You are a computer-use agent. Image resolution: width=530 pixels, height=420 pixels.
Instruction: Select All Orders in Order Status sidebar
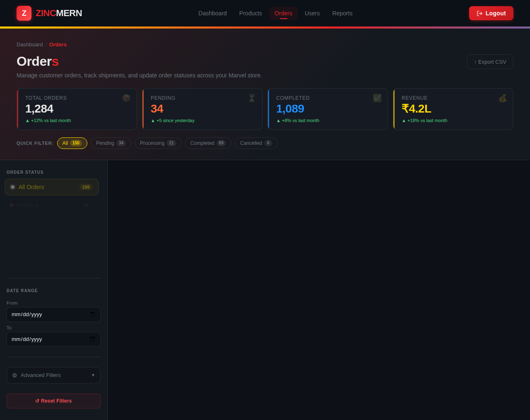click(52, 187)
